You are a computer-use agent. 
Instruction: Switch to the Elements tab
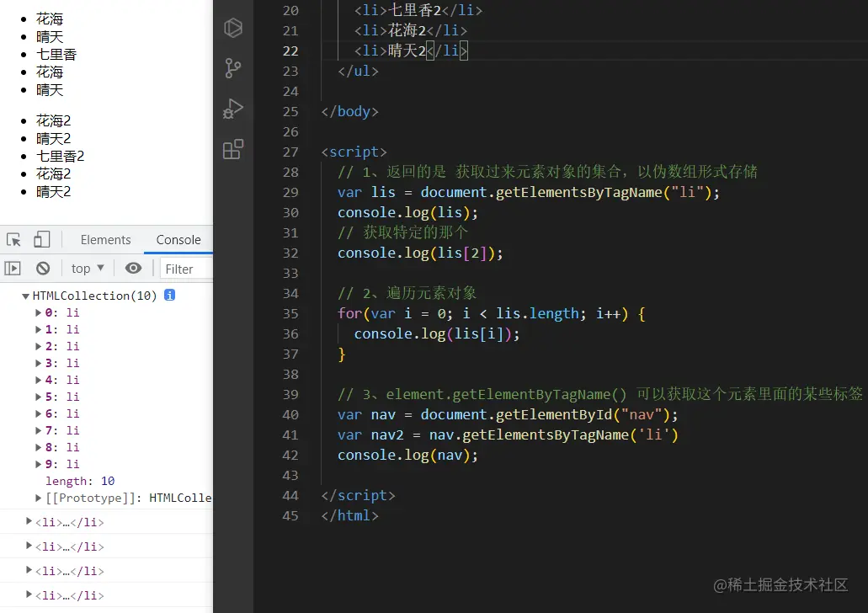coord(106,240)
